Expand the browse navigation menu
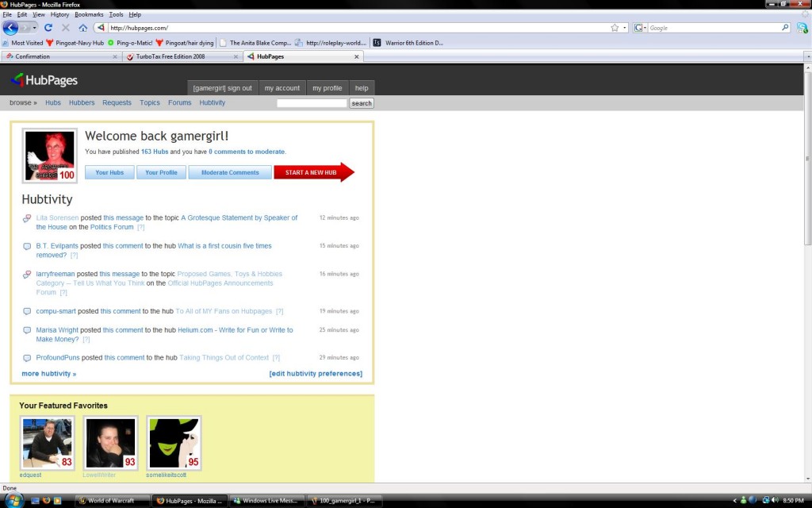Image resolution: width=812 pixels, height=508 pixels. tap(22, 102)
